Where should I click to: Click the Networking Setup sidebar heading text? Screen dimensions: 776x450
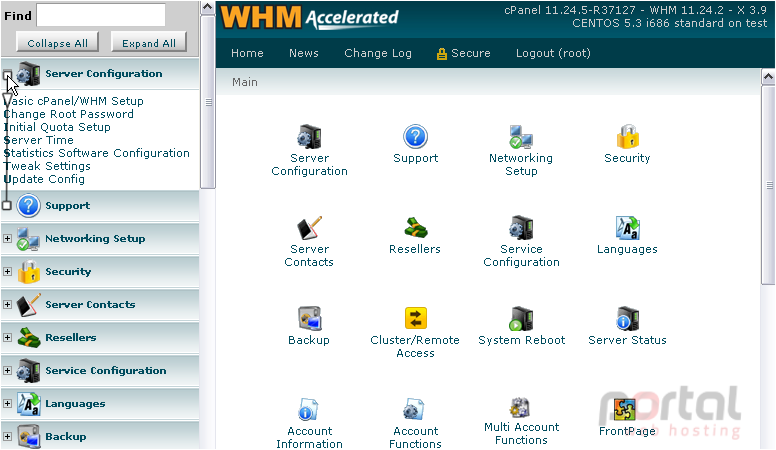tap(96, 239)
